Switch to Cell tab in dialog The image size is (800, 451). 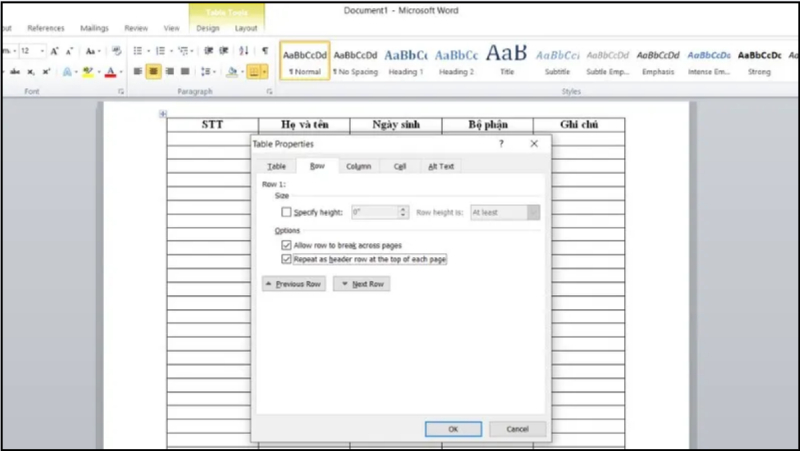[x=399, y=166]
